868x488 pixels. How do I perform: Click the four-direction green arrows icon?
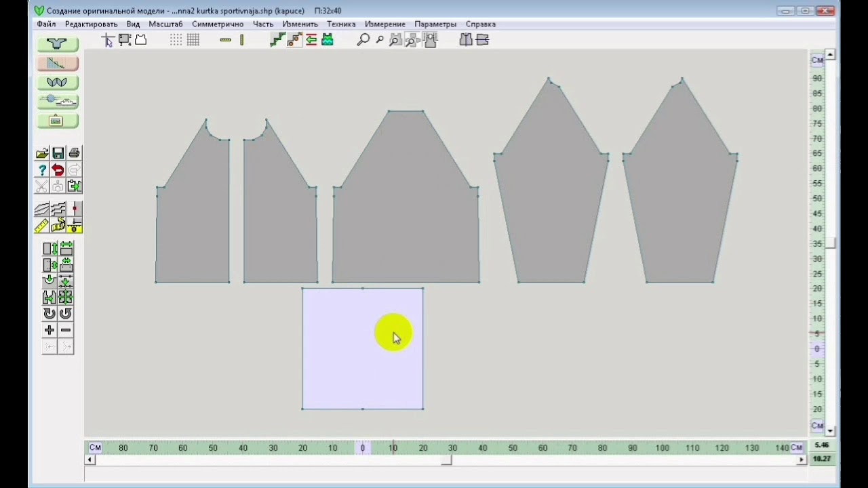66,298
